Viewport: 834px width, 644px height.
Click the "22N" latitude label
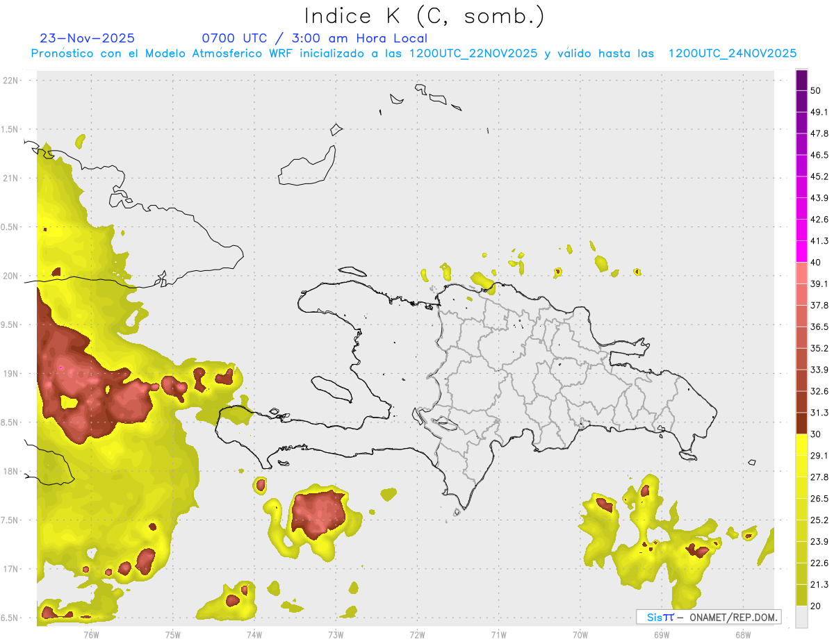10,80
